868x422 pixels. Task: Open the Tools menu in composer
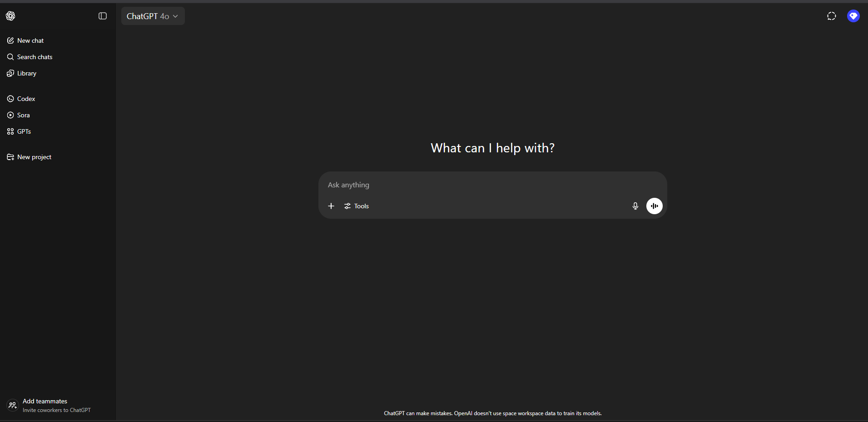(357, 206)
